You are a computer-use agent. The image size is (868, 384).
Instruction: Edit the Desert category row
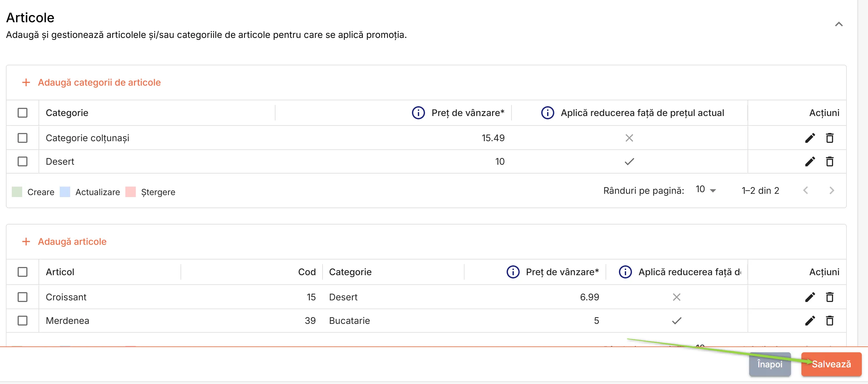810,162
